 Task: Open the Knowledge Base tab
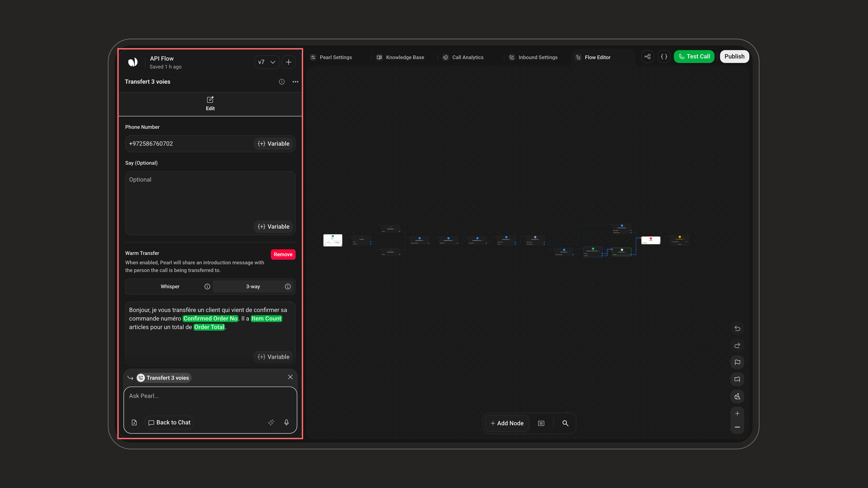point(400,57)
